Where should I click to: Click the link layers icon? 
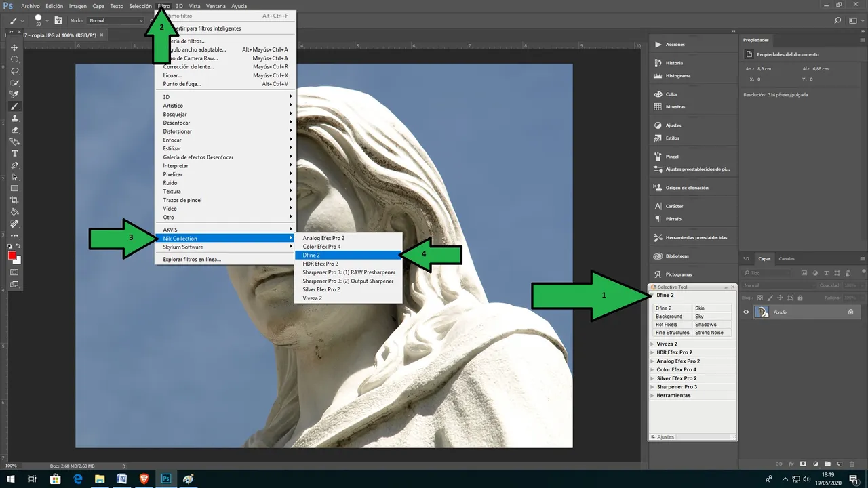[778, 464]
